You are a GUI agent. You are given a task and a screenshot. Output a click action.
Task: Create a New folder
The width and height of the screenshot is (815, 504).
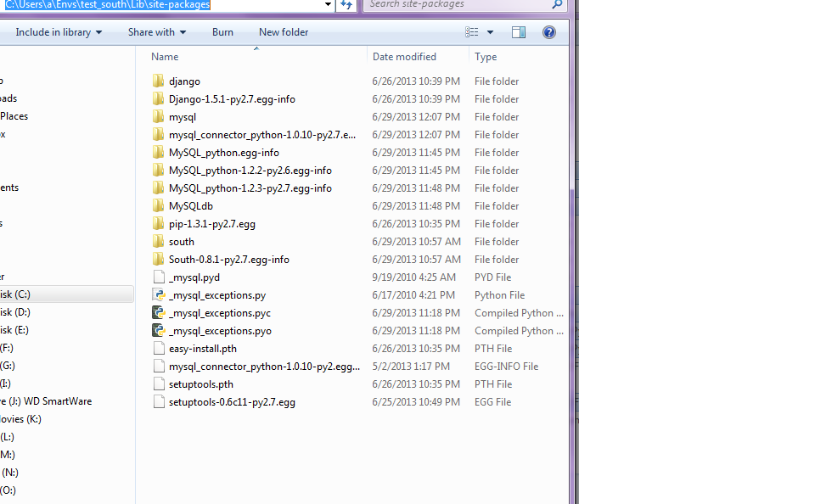click(284, 32)
